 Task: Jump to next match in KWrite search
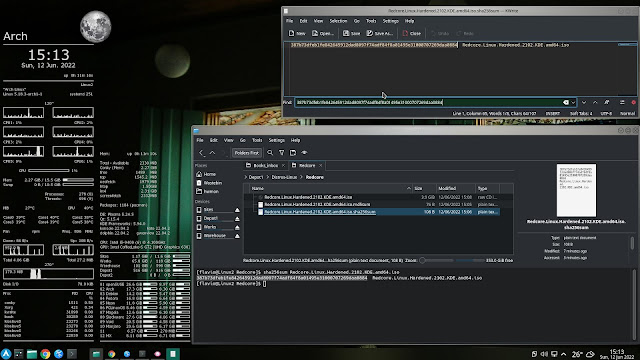coord(584,102)
